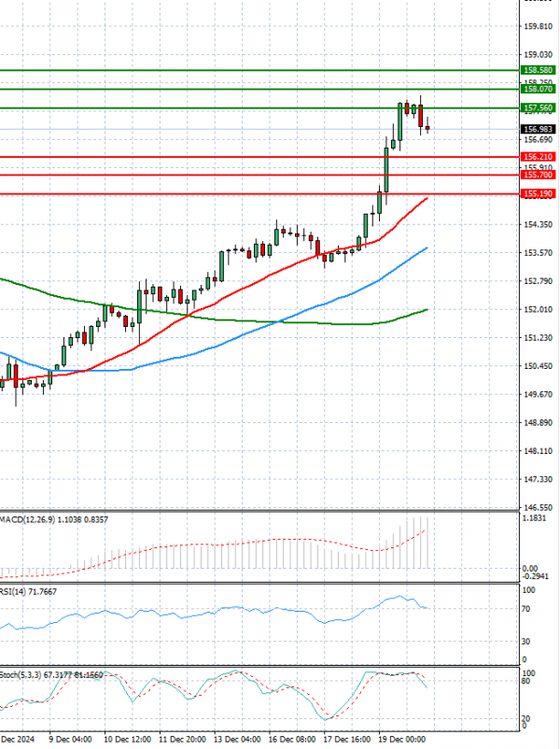Click the MACD scale value 1.1831

534,518
